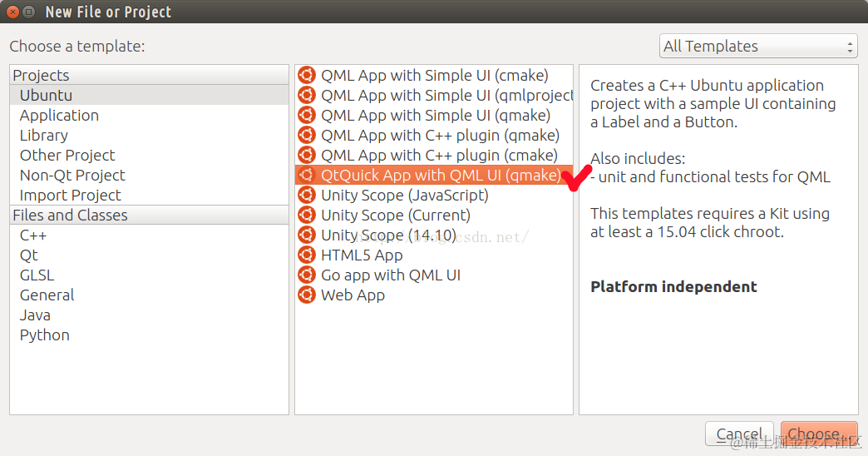This screenshot has height=456, width=868.
Task: Select HTML5 App template
Action: pyautogui.click(x=434, y=255)
